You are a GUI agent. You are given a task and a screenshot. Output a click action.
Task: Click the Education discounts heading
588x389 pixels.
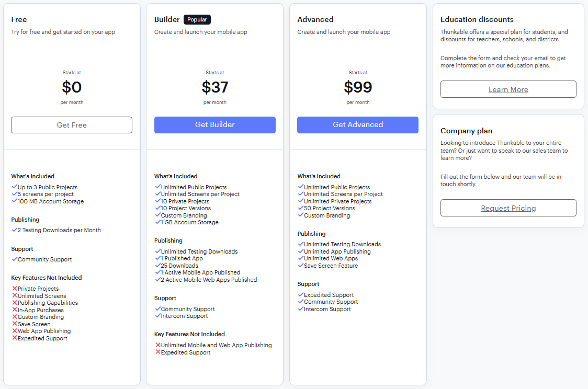point(477,19)
